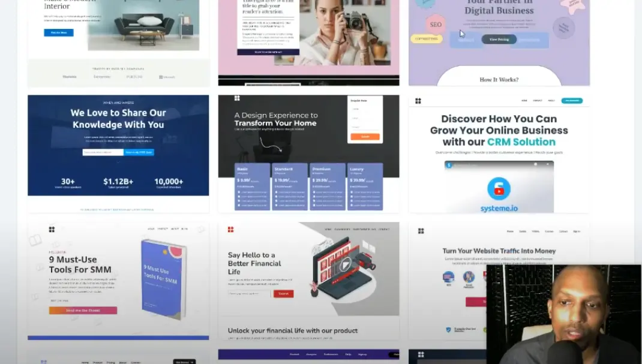This screenshot has height=364, width=642.
Task: Click the systeme.io play-button logo
Action: click(499, 189)
